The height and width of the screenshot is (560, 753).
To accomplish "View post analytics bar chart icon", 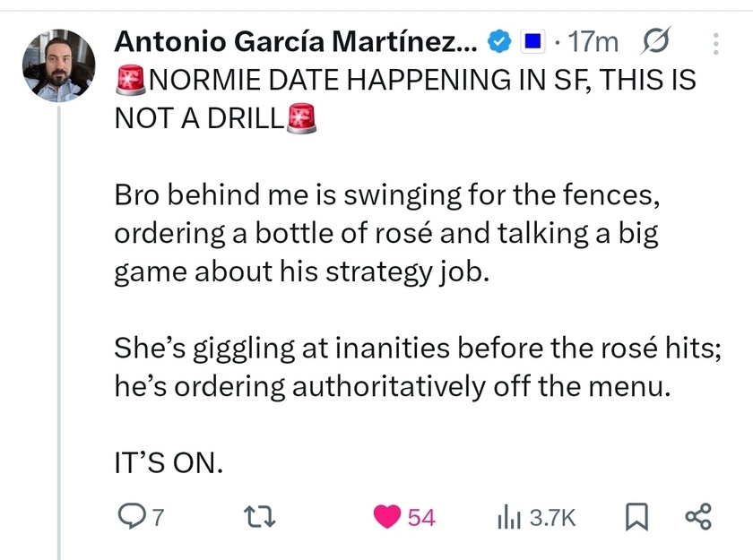I will [509, 516].
